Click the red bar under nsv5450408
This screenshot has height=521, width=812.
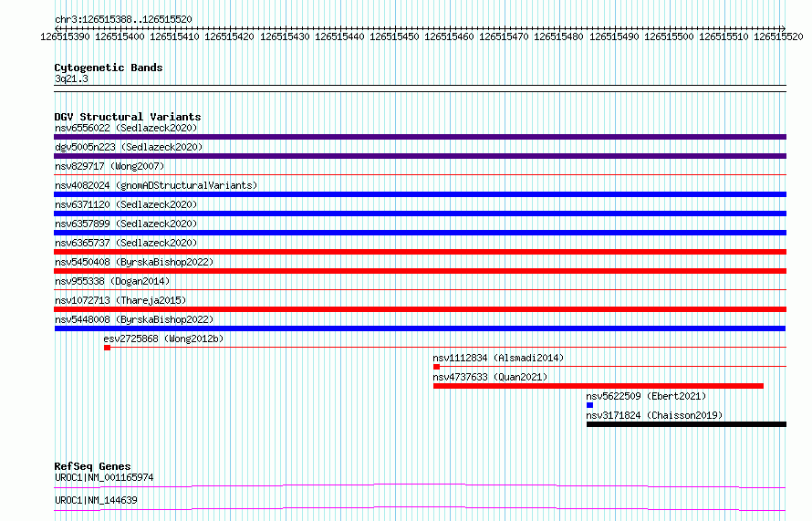(420, 271)
